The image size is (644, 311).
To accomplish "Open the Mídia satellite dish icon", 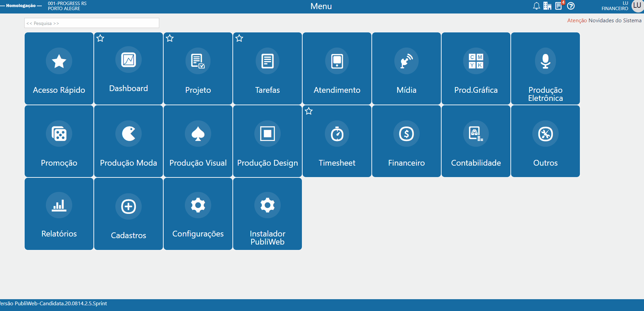I will click(407, 61).
